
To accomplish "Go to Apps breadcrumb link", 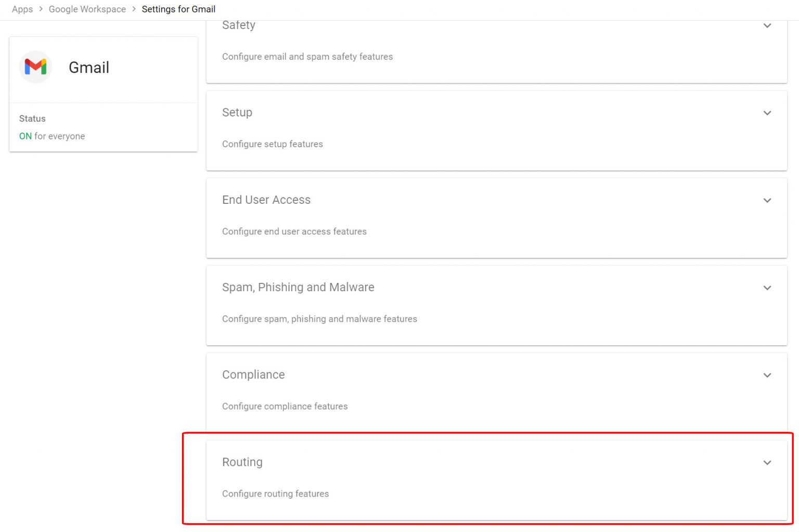I will (22, 9).
